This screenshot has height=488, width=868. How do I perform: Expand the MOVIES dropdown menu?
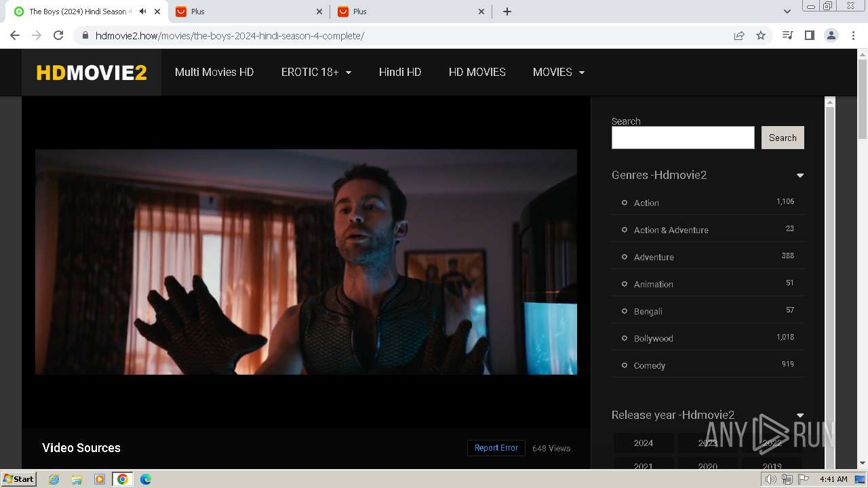point(559,72)
